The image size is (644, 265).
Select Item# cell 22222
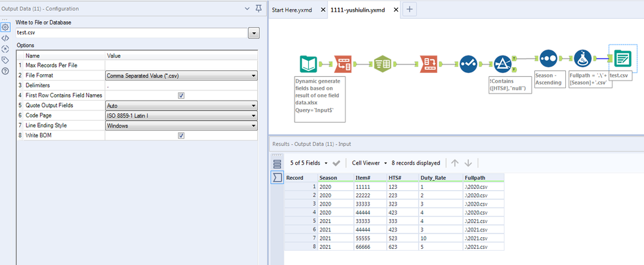[x=370, y=195]
